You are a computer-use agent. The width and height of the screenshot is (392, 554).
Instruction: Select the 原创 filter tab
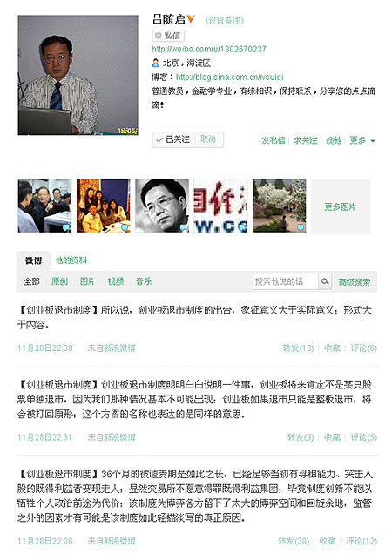point(59,281)
